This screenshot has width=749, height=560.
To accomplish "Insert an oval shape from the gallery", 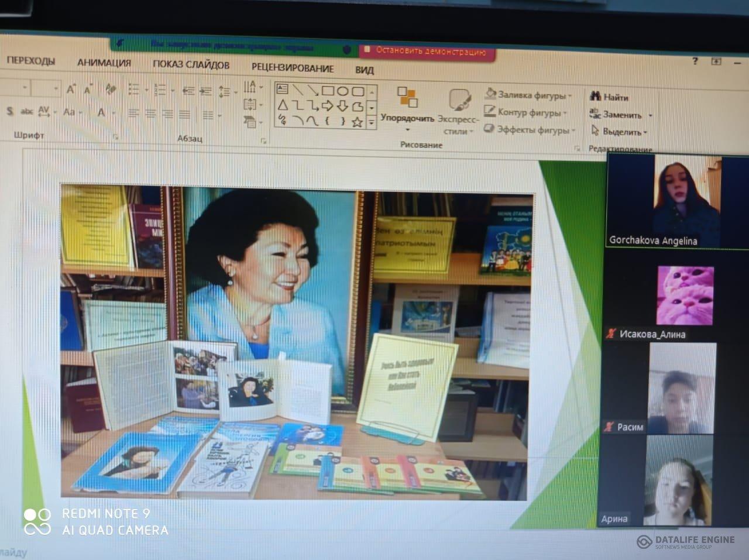I will coord(343,91).
